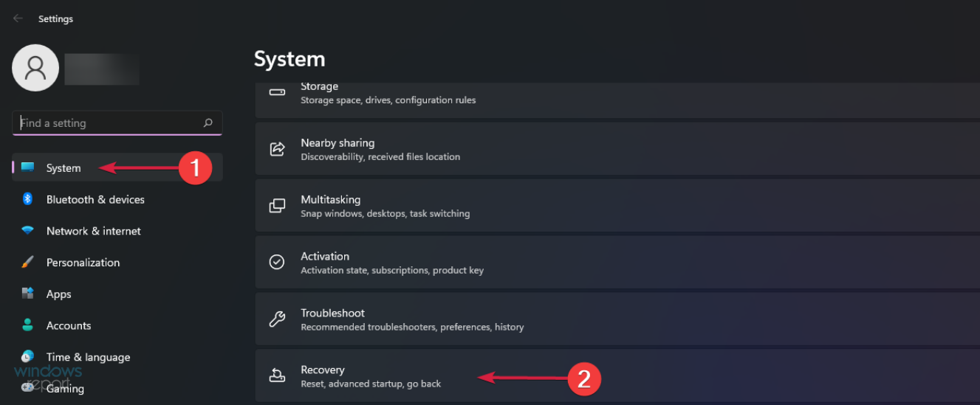Click the Nearby sharing icon
The image size is (980, 405).
(277, 149)
